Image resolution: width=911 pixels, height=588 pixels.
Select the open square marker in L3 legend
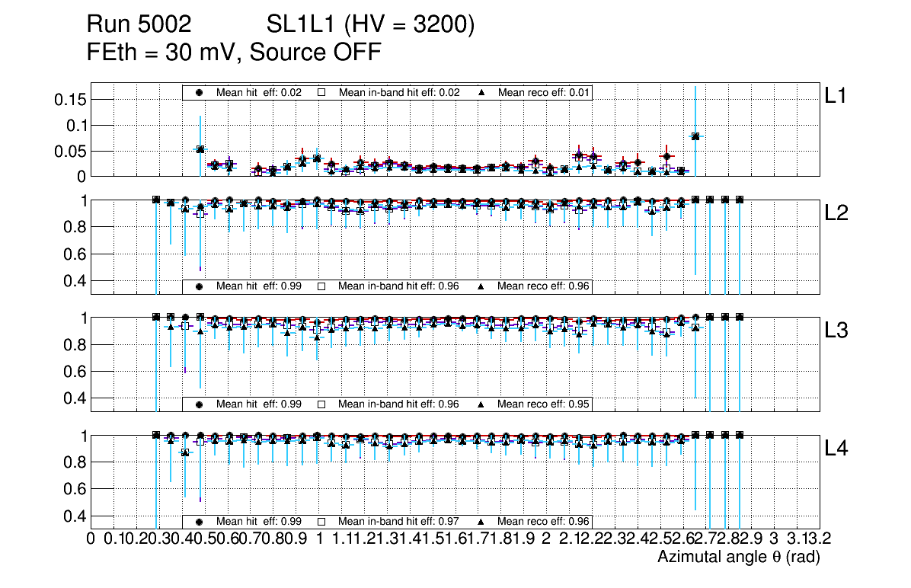321,404
